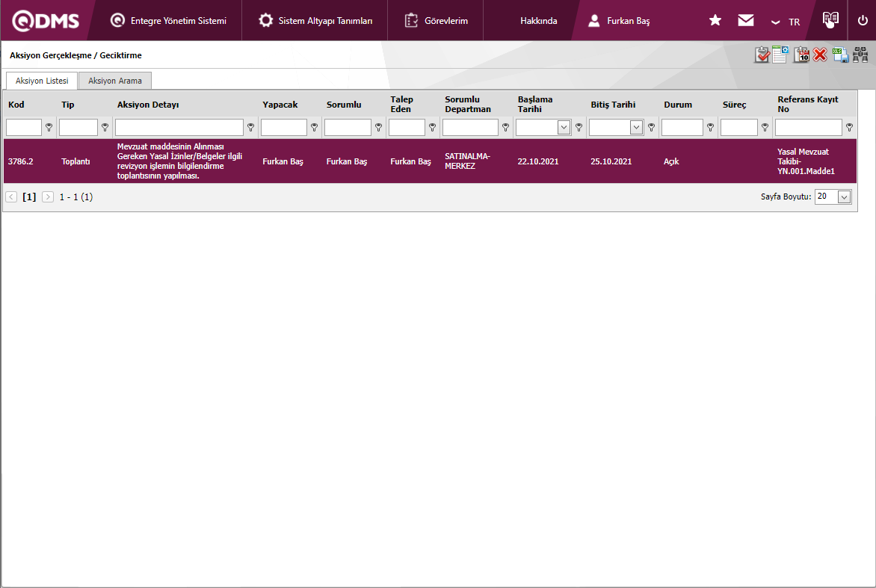Open the Başlama Tarihi date dropdown
This screenshot has height=588, width=876.
(564, 127)
